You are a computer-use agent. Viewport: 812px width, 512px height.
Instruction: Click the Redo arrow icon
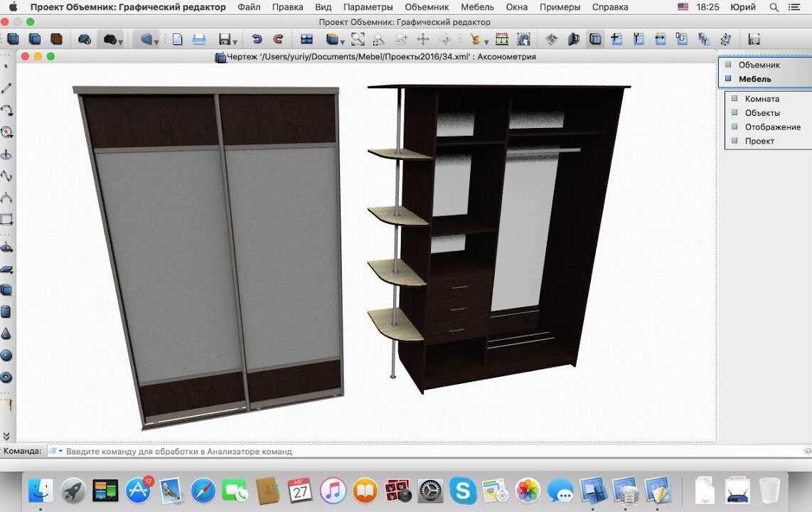[x=278, y=39]
